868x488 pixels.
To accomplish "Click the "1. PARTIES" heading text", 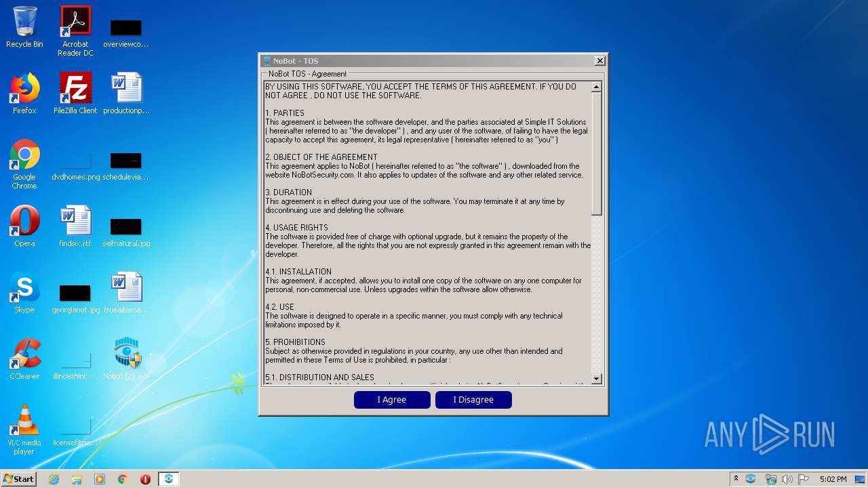I will pyautogui.click(x=285, y=113).
